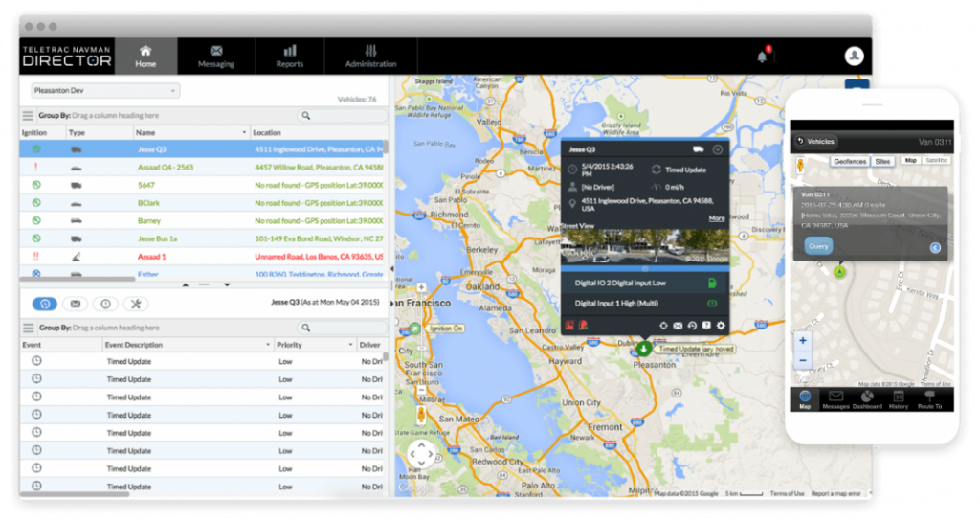Switch to the Administration tab

[370, 57]
